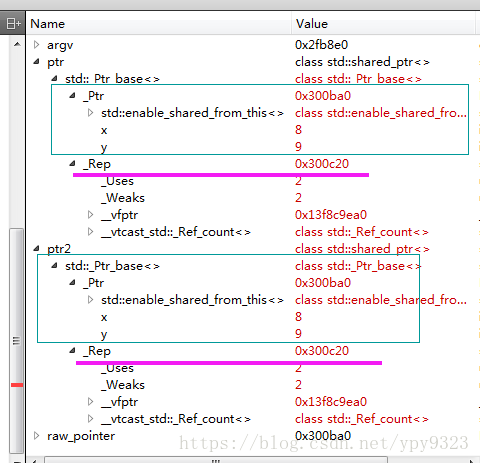Click the _Weaks value 2 under ptr2
480x463 pixels.
coord(298,385)
